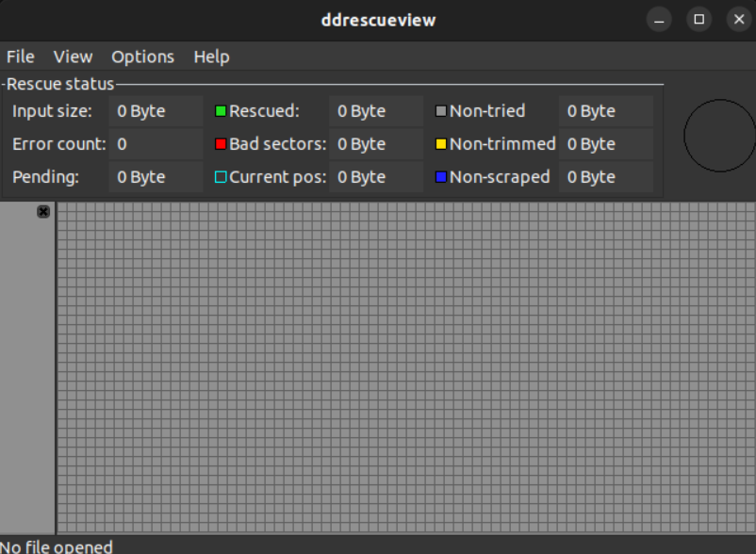This screenshot has width=756, height=554.
Task: Open the File menu
Action: [20, 57]
